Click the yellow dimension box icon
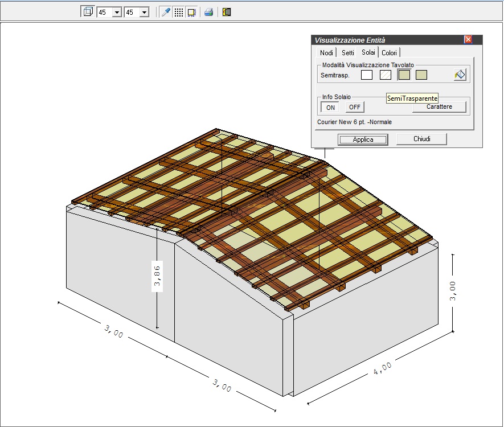This screenshot has width=504, height=427. point(191,12)
